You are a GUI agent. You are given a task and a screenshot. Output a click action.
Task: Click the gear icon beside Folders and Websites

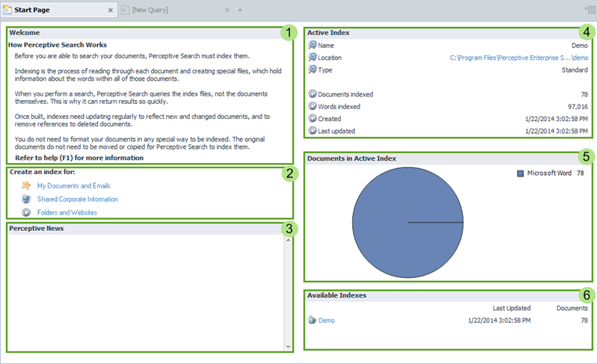pyautogui.click(x=26, y=212)
